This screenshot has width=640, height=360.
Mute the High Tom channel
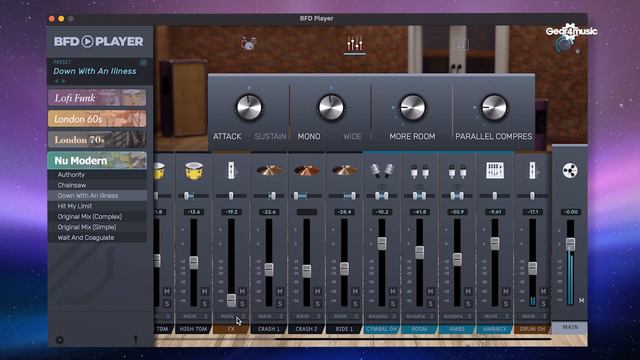point(204,291)
